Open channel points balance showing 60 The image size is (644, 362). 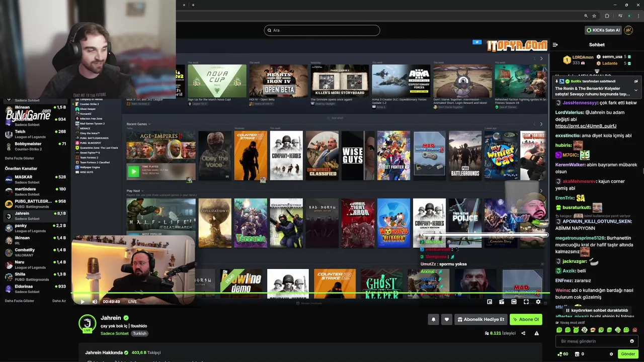562,354
